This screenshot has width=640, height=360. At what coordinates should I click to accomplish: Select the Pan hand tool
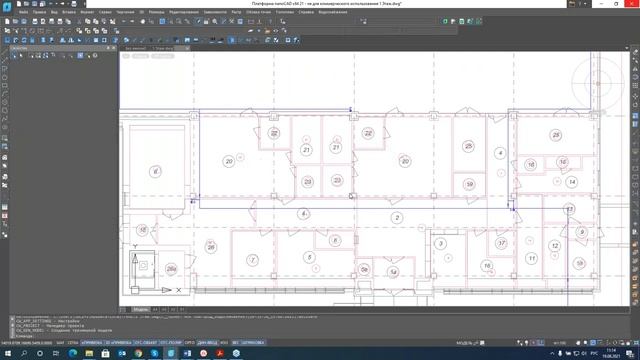[x=142, y=21]
